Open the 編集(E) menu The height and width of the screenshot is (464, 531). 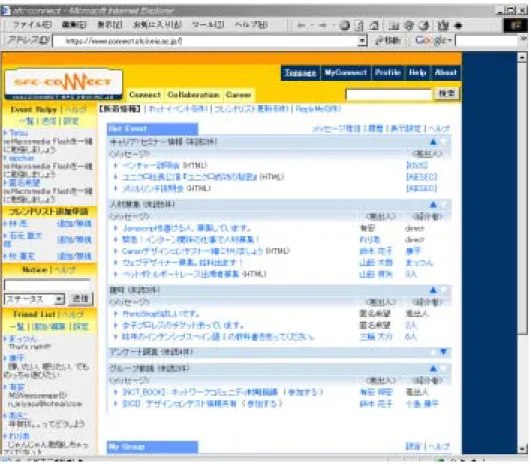74,25
